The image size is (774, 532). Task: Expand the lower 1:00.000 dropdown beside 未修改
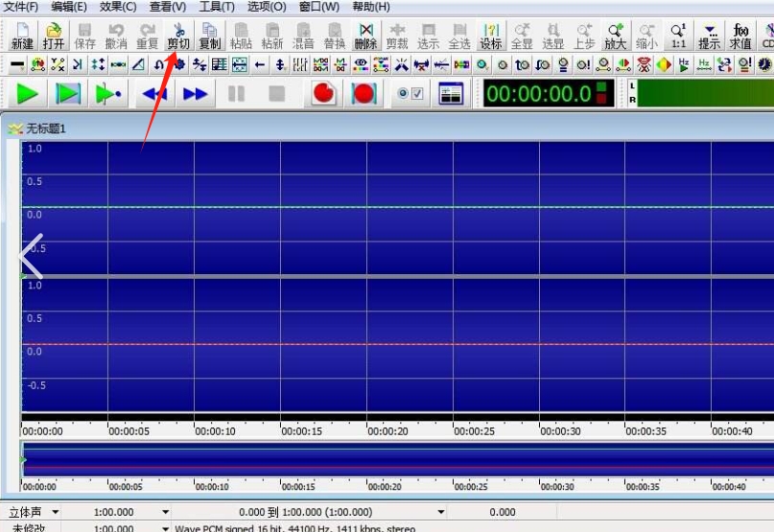[x=165, y=528]
